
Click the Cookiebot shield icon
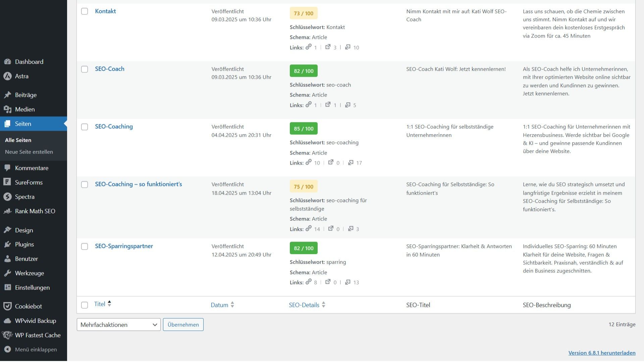(7, 306)
